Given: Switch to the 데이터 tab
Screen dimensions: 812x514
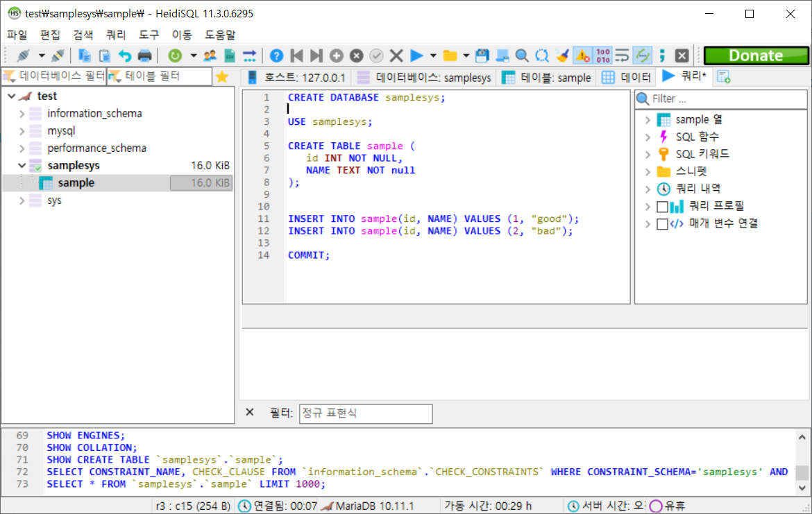Looking at the screenshot, I should (627, 77).
